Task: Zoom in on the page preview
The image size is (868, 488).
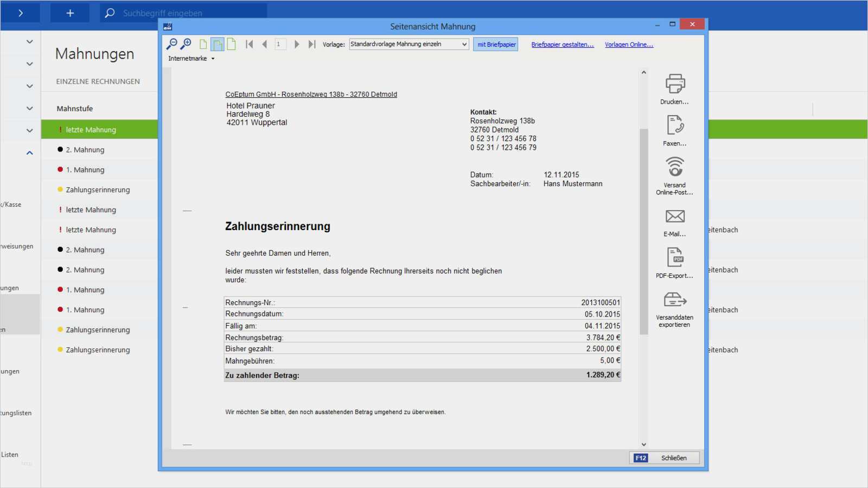Action: click(x=186, y=44)
